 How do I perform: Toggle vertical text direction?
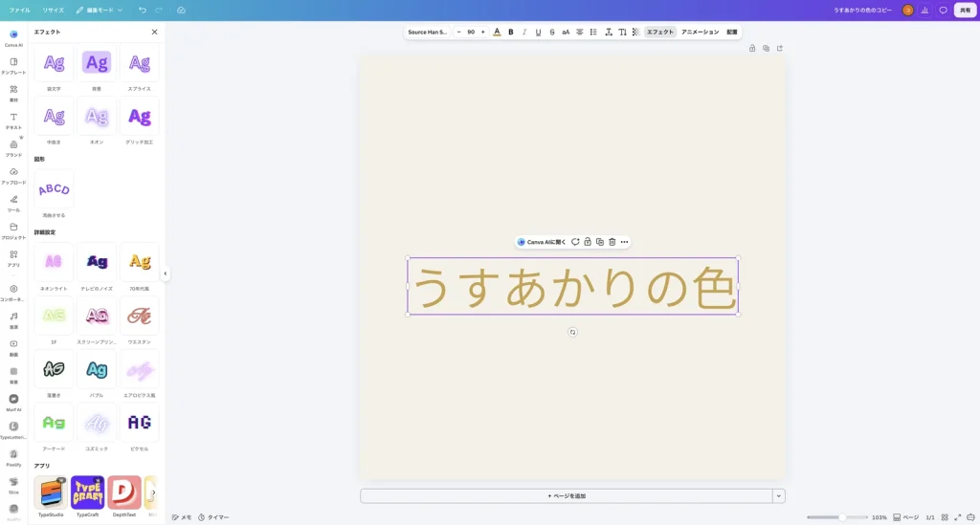[x=622, y=32]
